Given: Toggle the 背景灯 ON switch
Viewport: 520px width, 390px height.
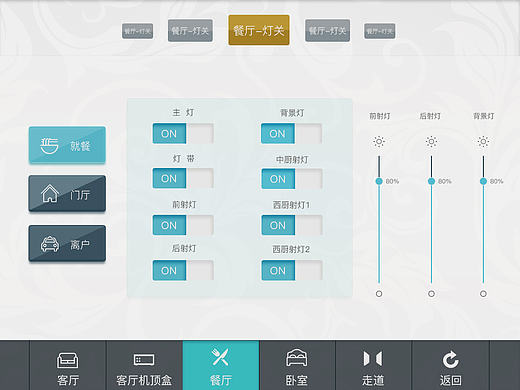Looking at the screenshot, I should click(292, 133).
